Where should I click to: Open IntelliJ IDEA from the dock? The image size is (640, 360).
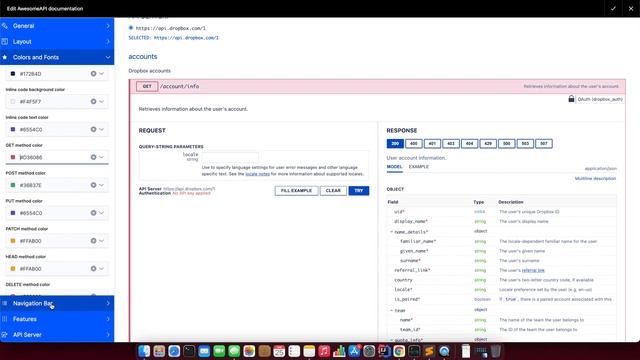click(384, 351)
